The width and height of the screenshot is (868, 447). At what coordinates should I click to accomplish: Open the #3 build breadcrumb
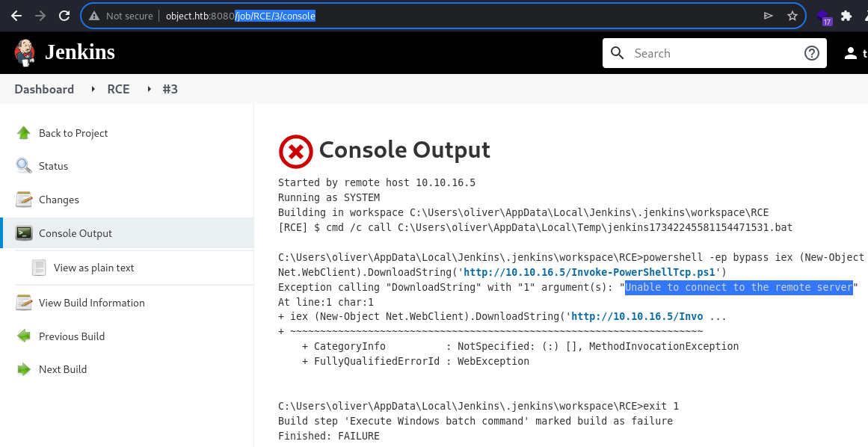(x=170, y=89)
